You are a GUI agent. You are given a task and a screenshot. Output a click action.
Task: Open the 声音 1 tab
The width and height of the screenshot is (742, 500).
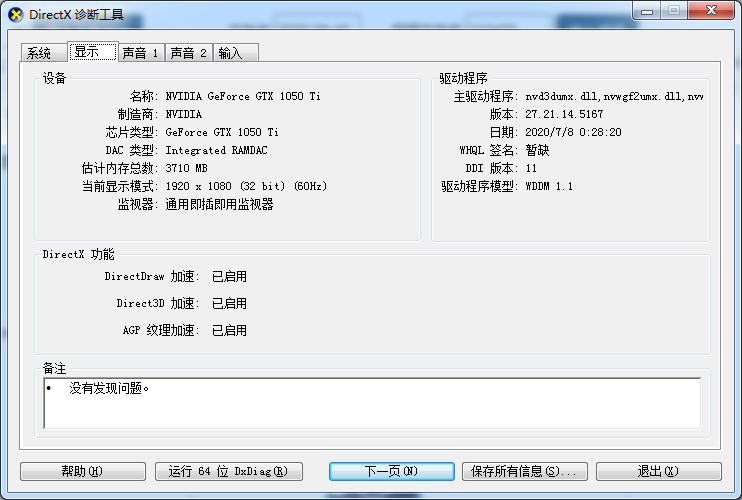(141, 53)
